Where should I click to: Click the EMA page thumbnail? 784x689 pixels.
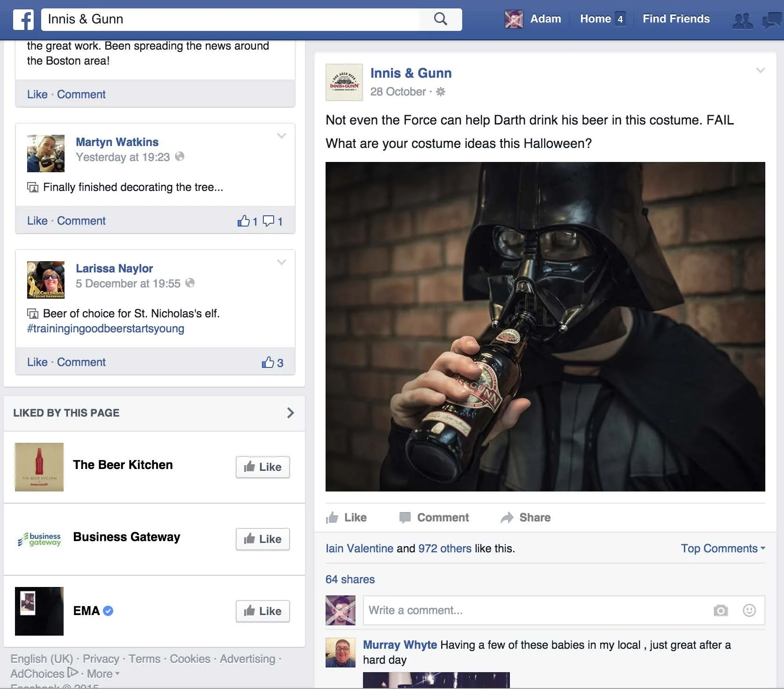39,611
